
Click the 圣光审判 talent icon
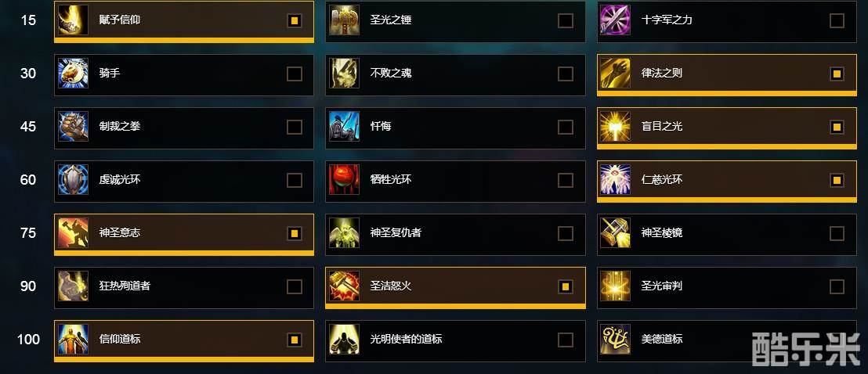pos(616,286)
